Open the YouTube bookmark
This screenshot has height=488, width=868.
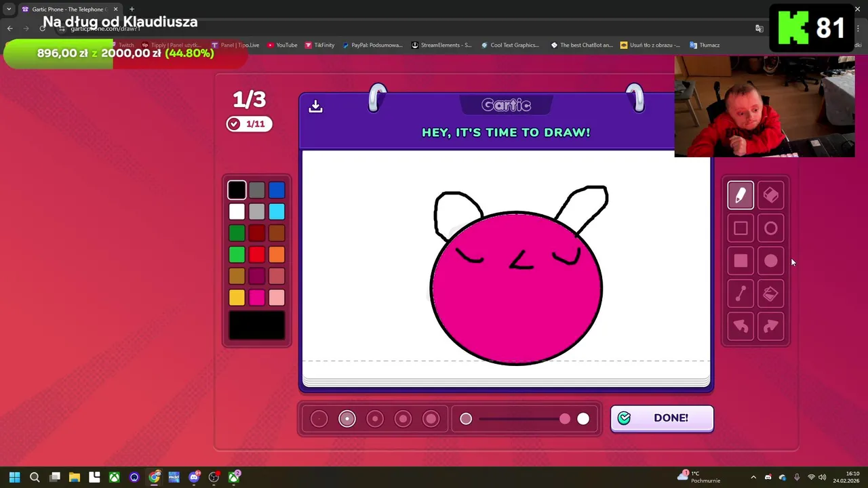click(x=282, y=45)
